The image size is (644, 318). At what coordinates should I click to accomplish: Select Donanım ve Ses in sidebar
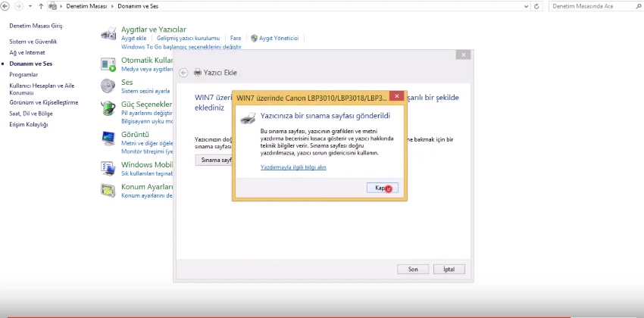coord(31,64)
